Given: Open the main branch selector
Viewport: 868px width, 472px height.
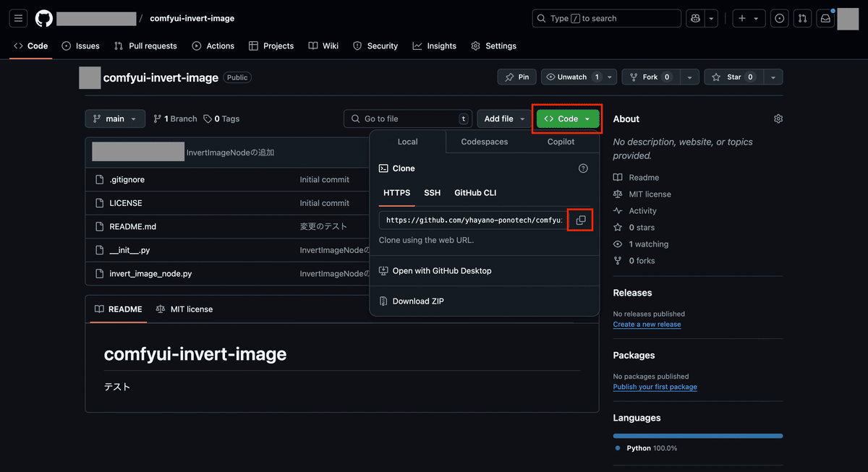Looking at the screenshot, I should click(115, 119).
